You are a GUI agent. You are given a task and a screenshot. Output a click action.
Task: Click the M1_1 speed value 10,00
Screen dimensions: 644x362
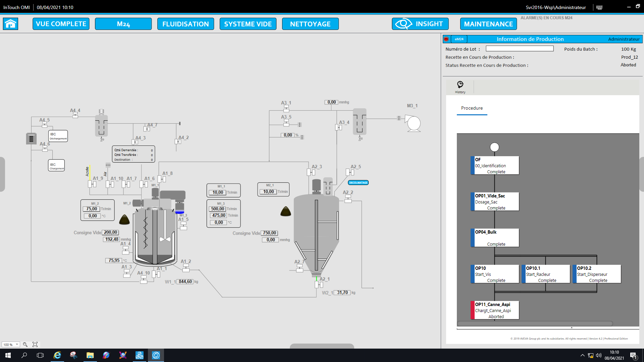tap(218, 192)
